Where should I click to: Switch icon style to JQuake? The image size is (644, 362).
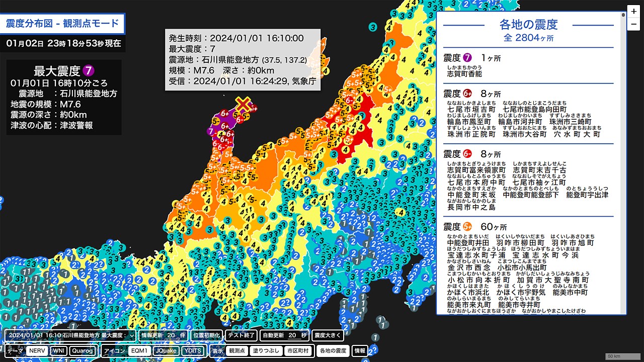click(165, 350)
